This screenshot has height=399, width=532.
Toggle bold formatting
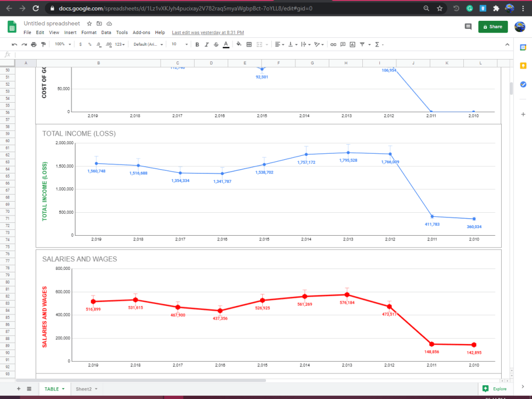197,44
